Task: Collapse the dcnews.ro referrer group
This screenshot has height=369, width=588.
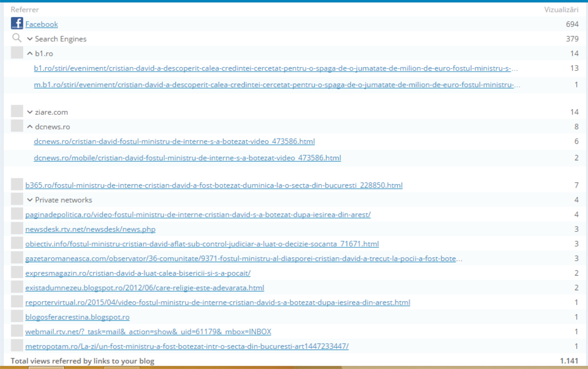Action: pos(30,127)
